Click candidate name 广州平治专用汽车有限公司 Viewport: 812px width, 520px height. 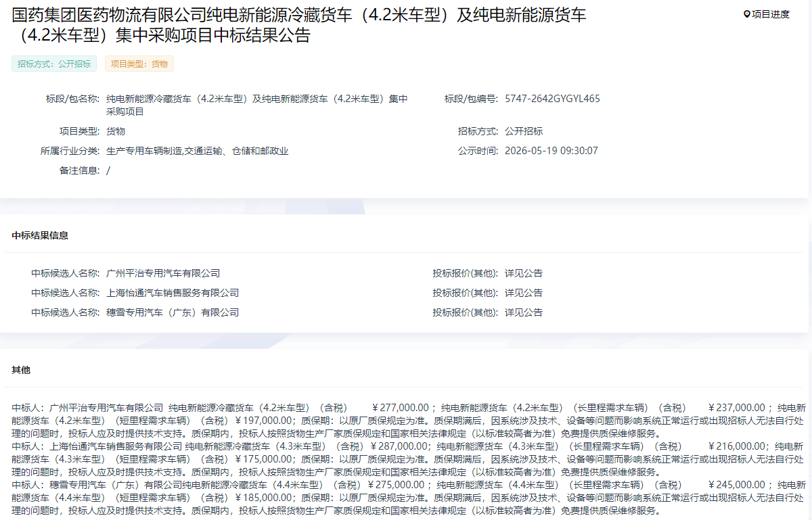[163, 273]
